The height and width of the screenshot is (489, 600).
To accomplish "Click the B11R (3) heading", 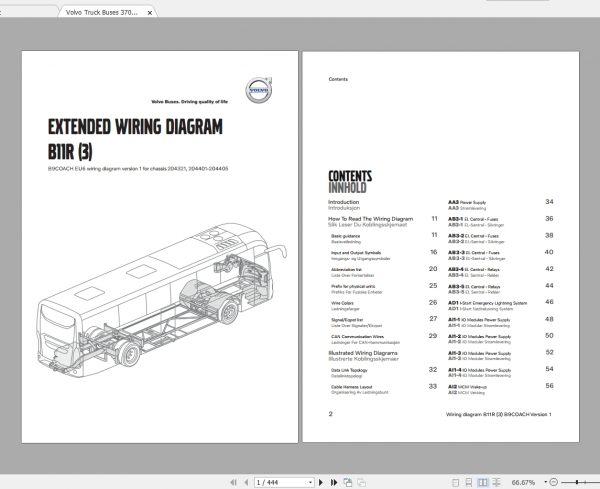I will [x=70, y=152].
